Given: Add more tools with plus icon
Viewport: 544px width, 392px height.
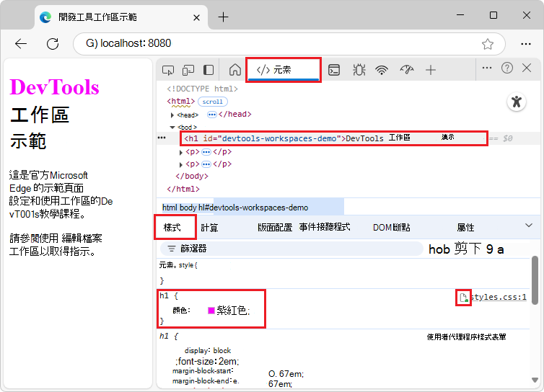Looking at the screenshot, I should click(431, 70).
